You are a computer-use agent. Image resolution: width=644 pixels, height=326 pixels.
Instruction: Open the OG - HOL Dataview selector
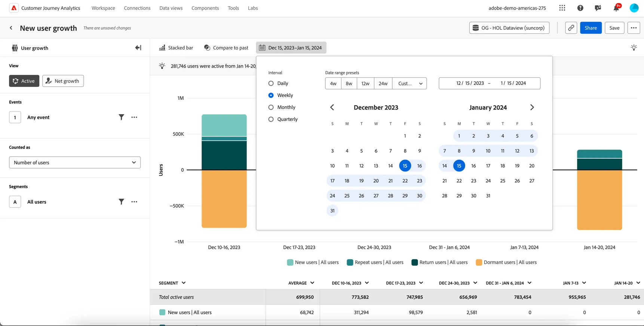pos(509,28)
